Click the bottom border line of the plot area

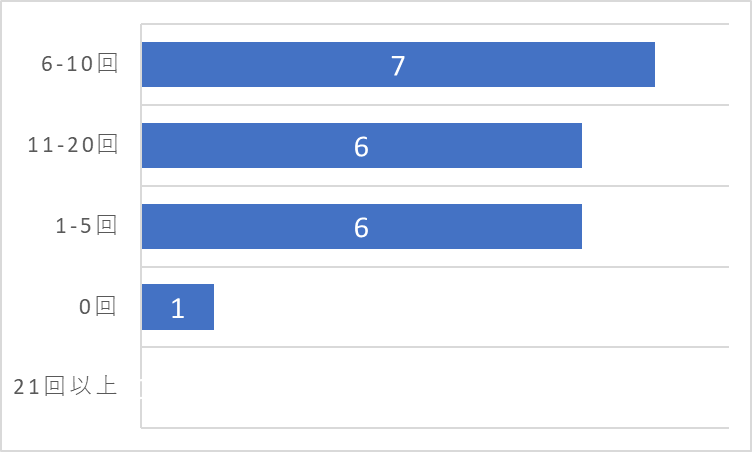click(x=435, y=428)
